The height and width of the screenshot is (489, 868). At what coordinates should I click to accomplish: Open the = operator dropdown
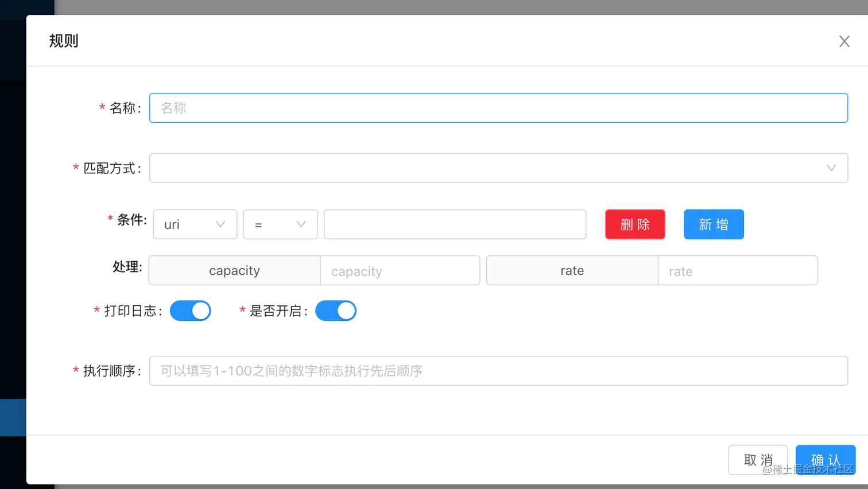point(281,224)
